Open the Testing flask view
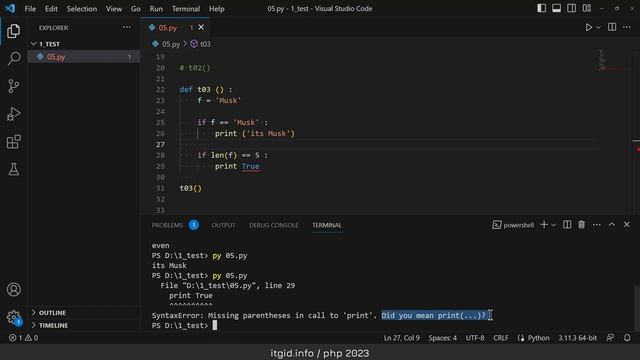This screenshot has width=640, height=360. [x=13, y=169]
